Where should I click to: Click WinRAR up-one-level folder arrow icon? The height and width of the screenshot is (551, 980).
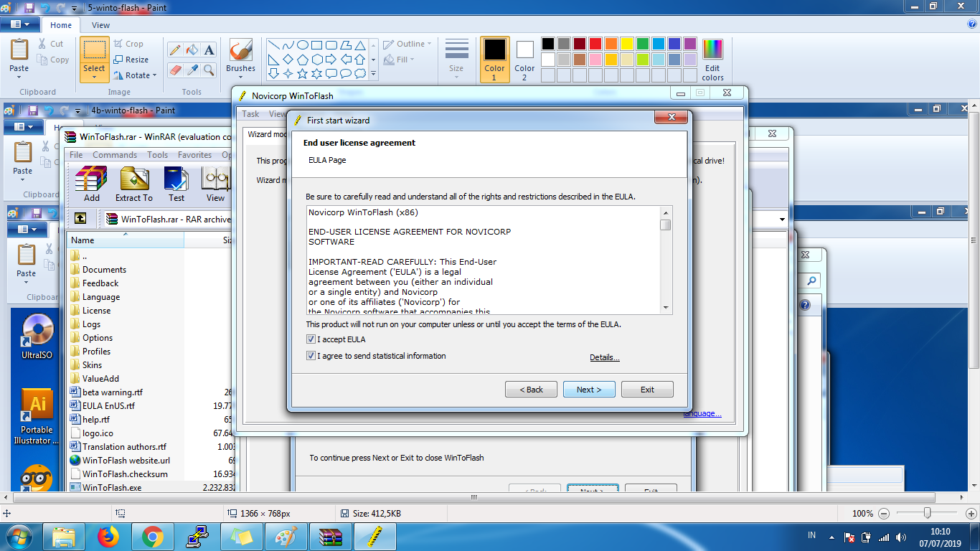pos(80,219)
